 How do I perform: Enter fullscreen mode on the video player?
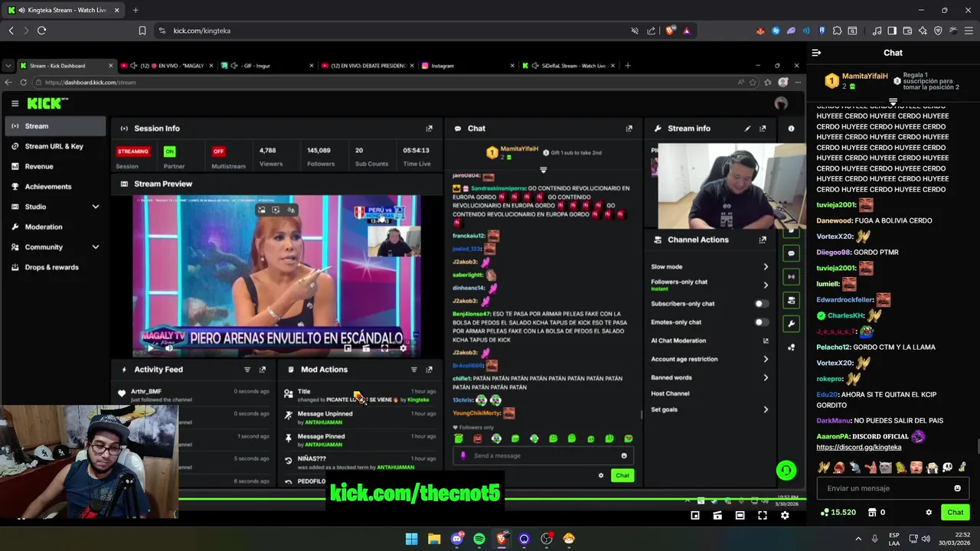point(763,516)
